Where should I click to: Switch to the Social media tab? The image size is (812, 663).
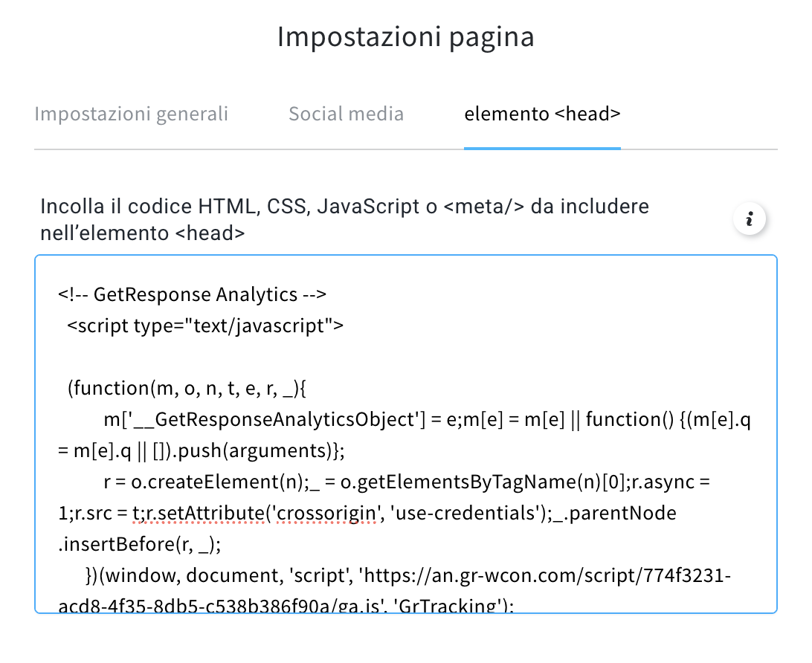click(x=346, y=114)
